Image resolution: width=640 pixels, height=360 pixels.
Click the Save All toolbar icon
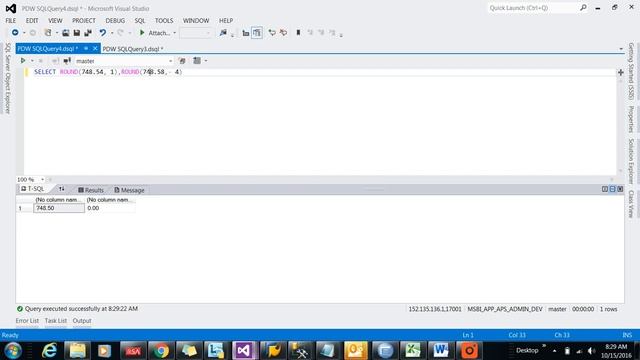point(87,33)
